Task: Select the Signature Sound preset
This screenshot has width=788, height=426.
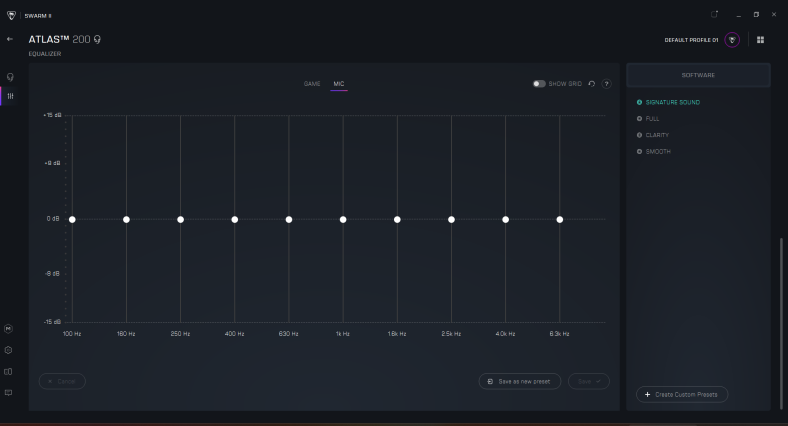Action: click(x=671, y=102)
